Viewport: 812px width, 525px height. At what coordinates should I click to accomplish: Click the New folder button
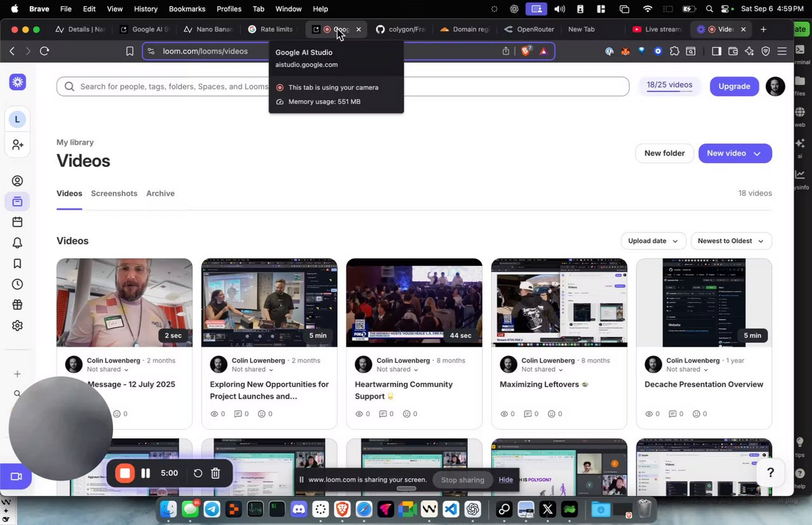click(x=664, y=153)
